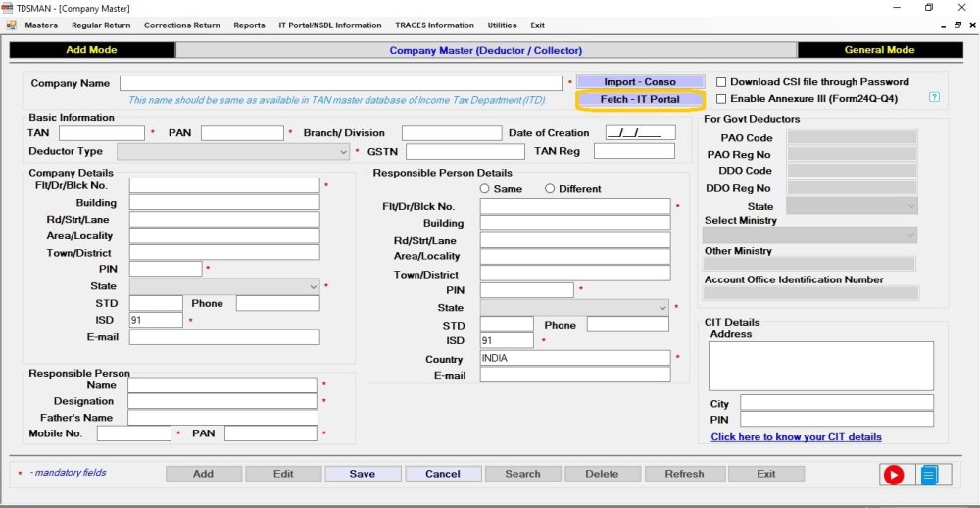Focus the GSTN input field
The height and width of the screenshot is (508, 980).
[x=465, y=151]
